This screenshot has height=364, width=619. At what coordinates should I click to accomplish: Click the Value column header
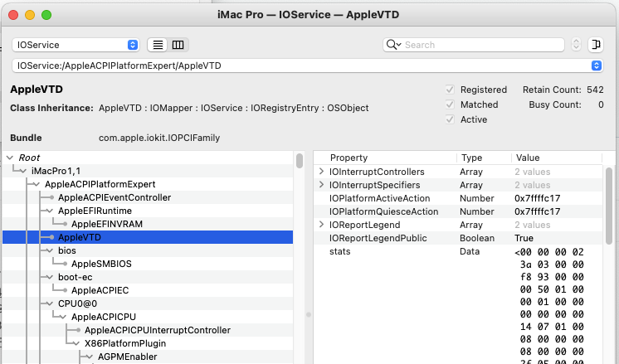(528, 158)
